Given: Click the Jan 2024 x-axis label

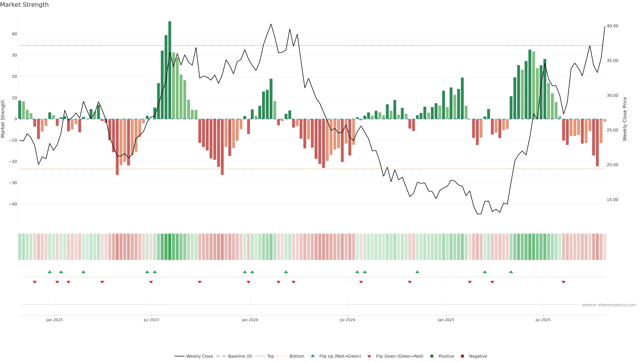Looking at the screenshot, I should tap(250, 320).
